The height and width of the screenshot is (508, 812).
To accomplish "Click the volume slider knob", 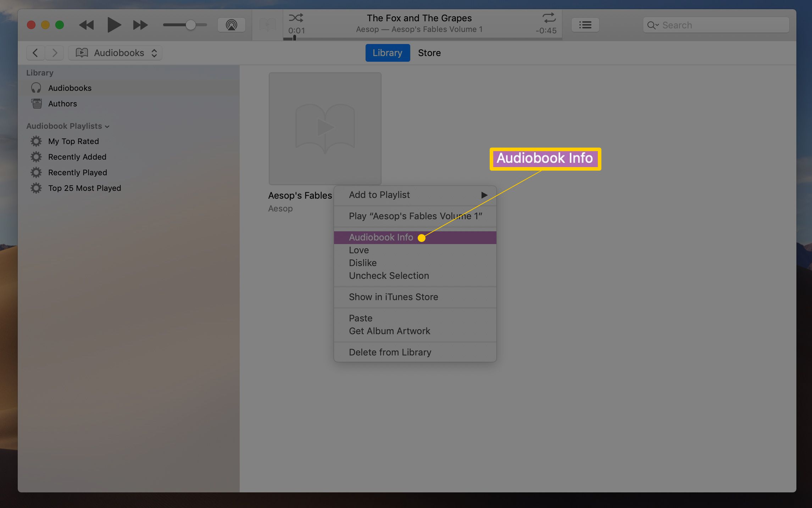I will (x=190, y=25).
